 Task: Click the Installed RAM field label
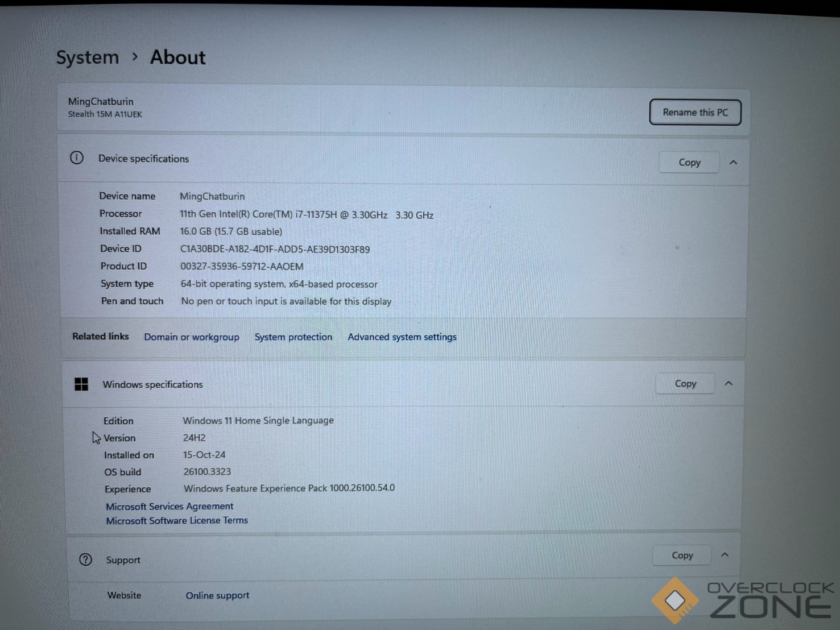(130, 231)
